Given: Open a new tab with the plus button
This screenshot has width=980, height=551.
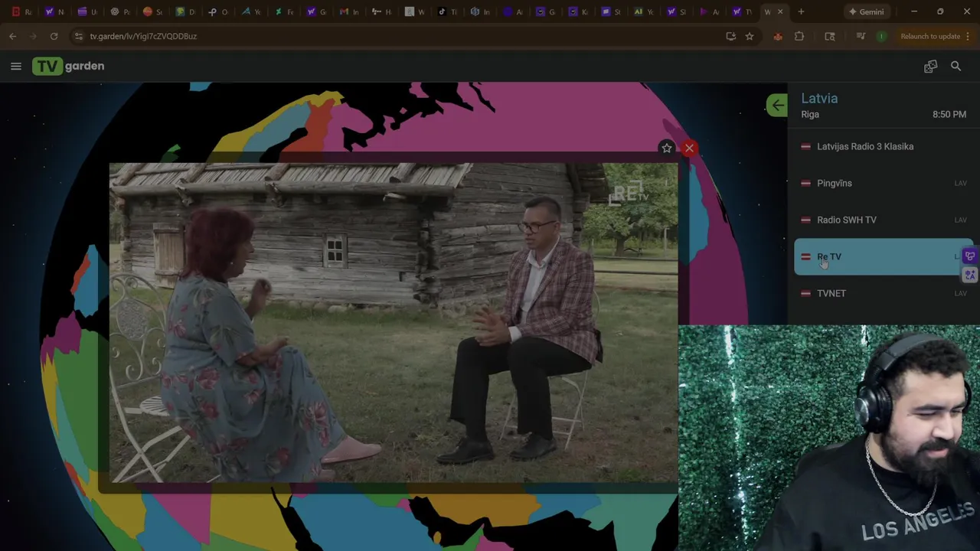Looking at the screenshot, I should 801,11.
